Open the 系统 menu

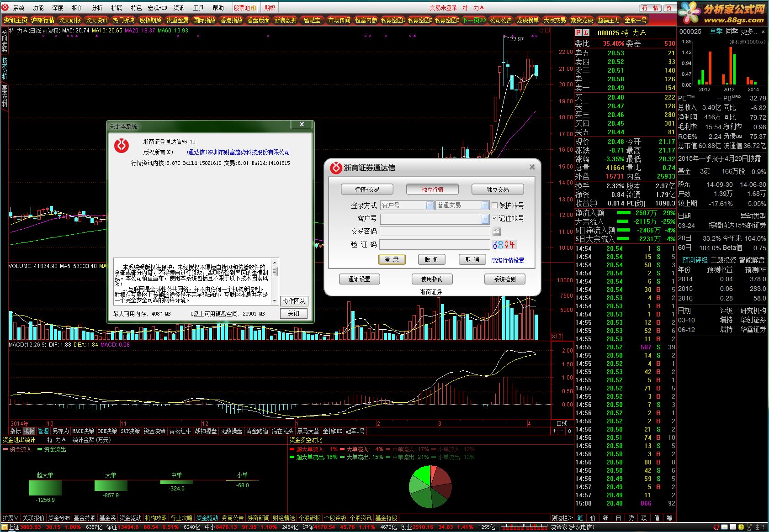pyautogui.click(x=19, y=8)
